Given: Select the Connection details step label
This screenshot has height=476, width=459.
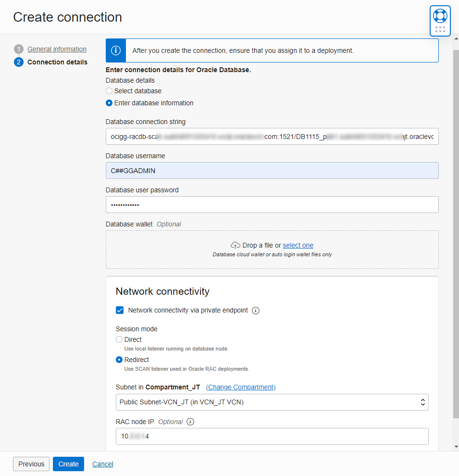Looking at the screenshot, I should coord(57,62).
